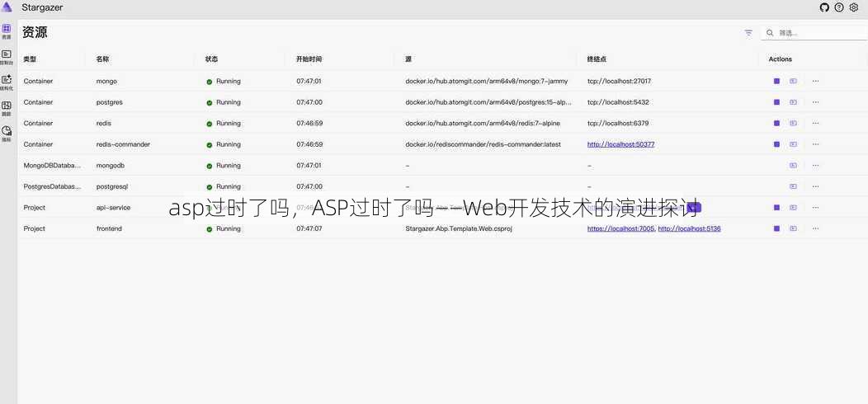Stop the postgres container
The image size is (868, 404).
[776, 102]
